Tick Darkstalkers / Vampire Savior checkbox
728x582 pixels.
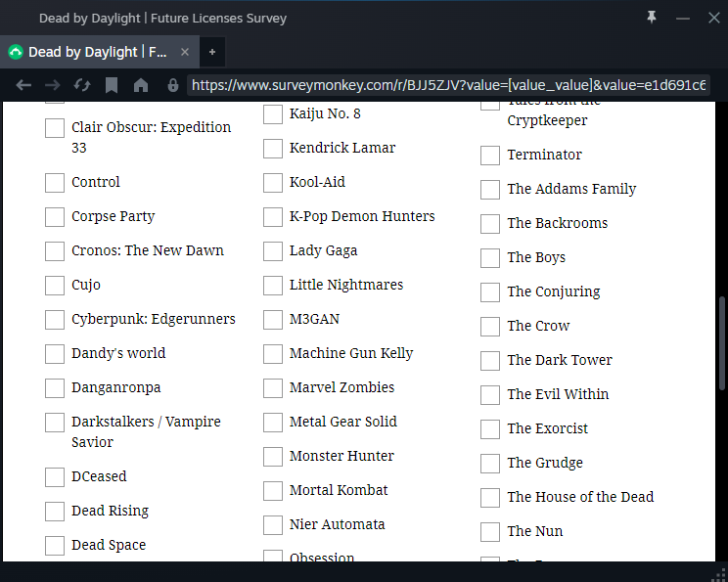[x=55, y=423]
